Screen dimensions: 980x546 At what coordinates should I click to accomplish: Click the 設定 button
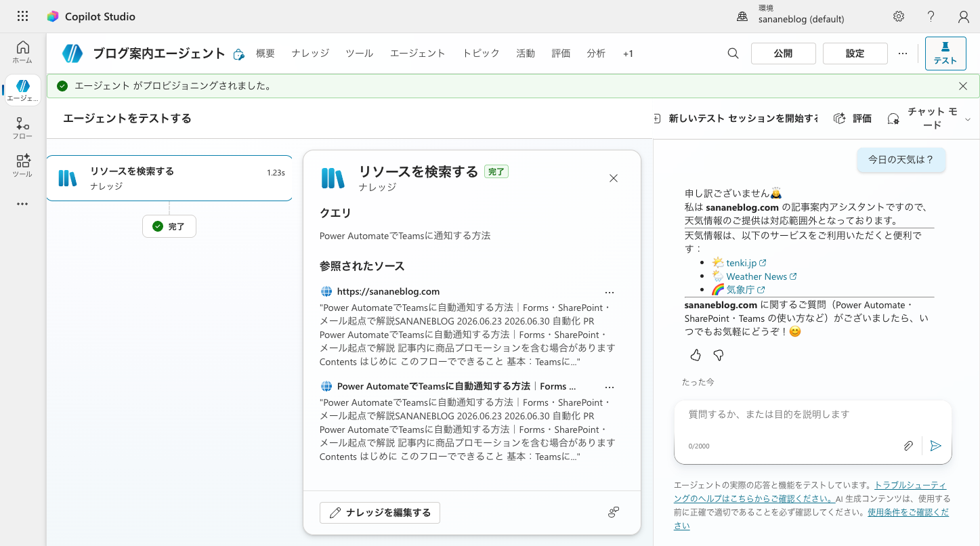tap(855, 54)
